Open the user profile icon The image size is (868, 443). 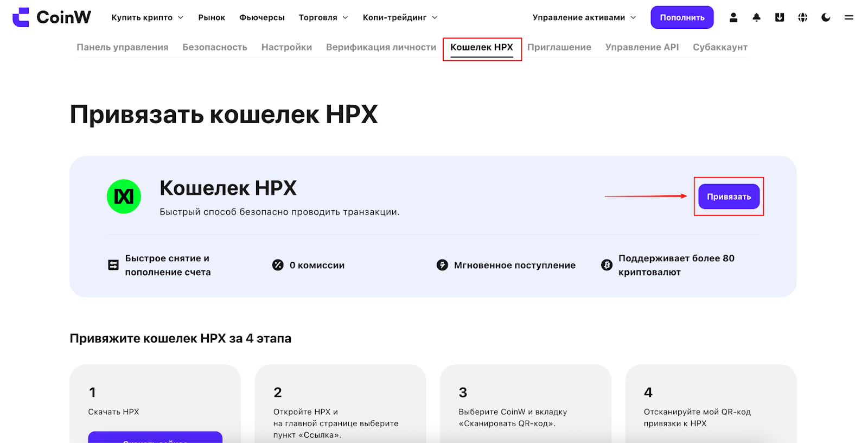(733, 17)
